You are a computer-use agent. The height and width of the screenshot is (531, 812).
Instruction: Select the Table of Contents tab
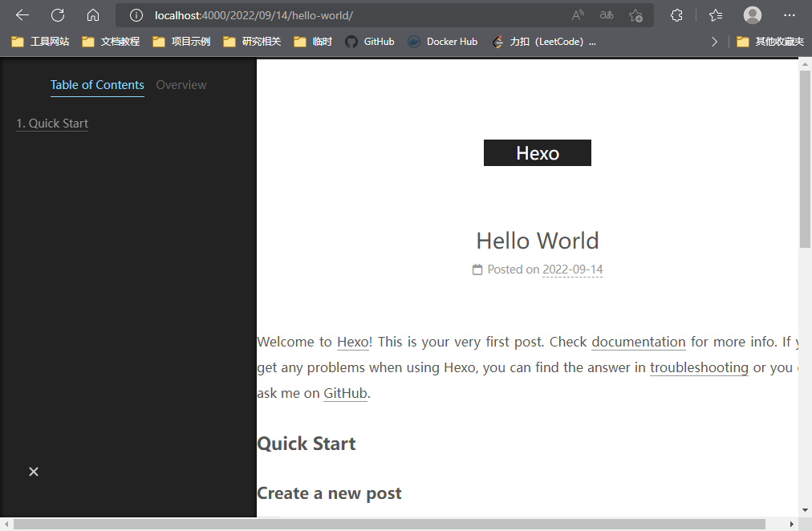point(97,85)
